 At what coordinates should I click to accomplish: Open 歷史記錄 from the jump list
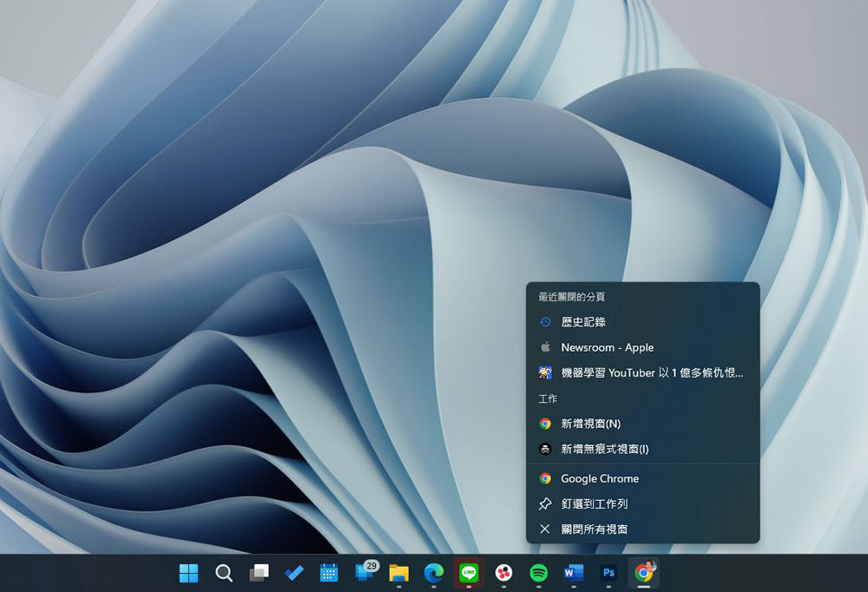[583, 322]
